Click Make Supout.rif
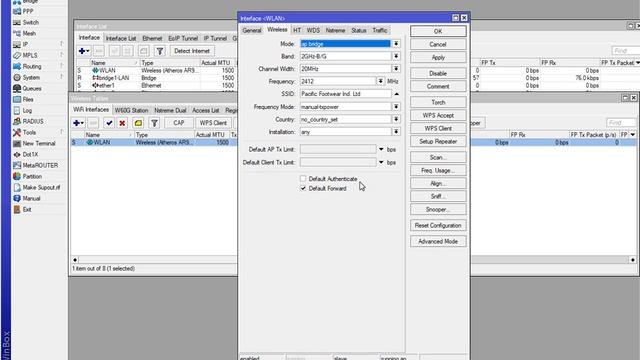The image size is (640, 360). (41, 188)
